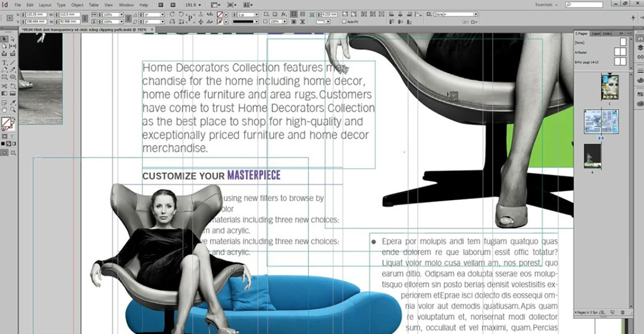Click Rotate 90° counter-clockwise icon

(x=181, y=14)
